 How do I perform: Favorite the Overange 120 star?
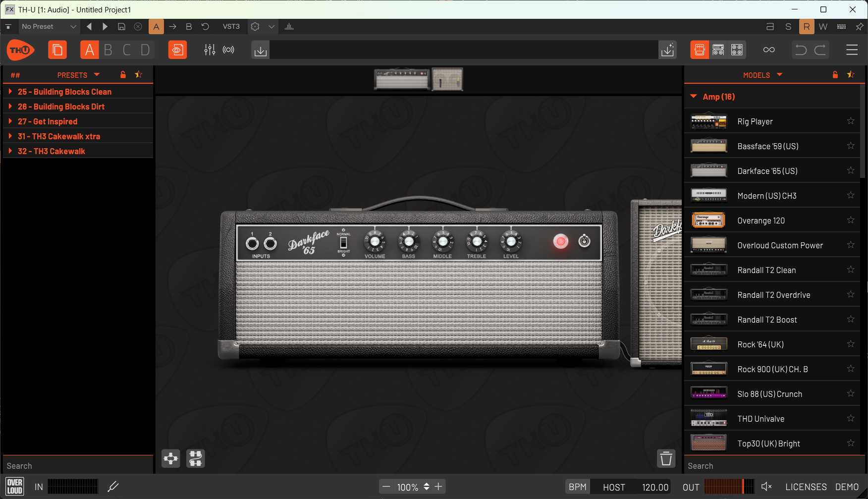pos(851,220)
